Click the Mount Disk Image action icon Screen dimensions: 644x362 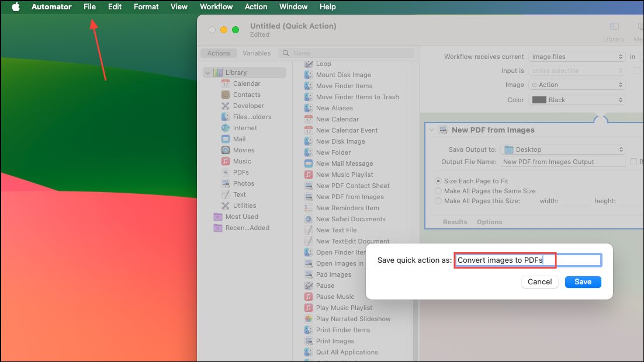[309, 75]
